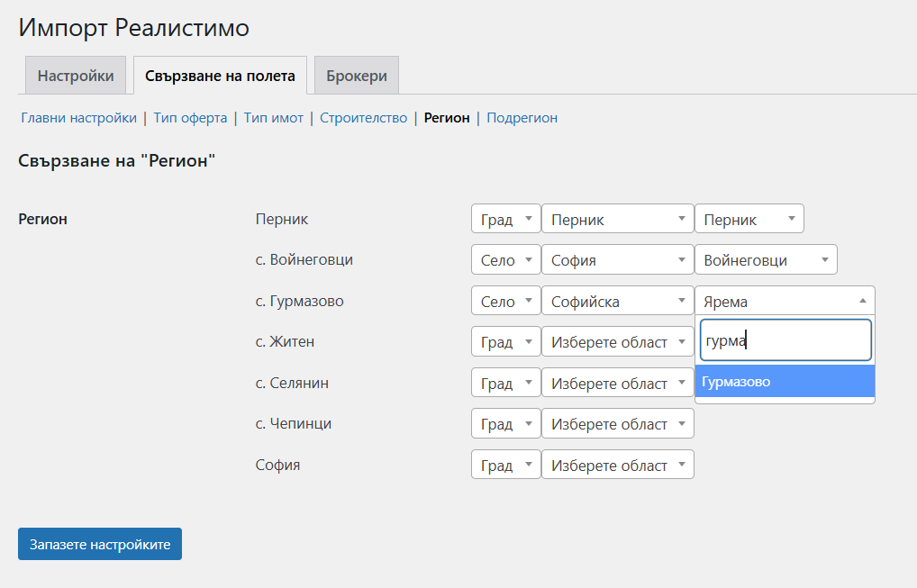Expand the София area dropdown for Войнеговци
Screen dimensions: 917x588
point(617,260)
